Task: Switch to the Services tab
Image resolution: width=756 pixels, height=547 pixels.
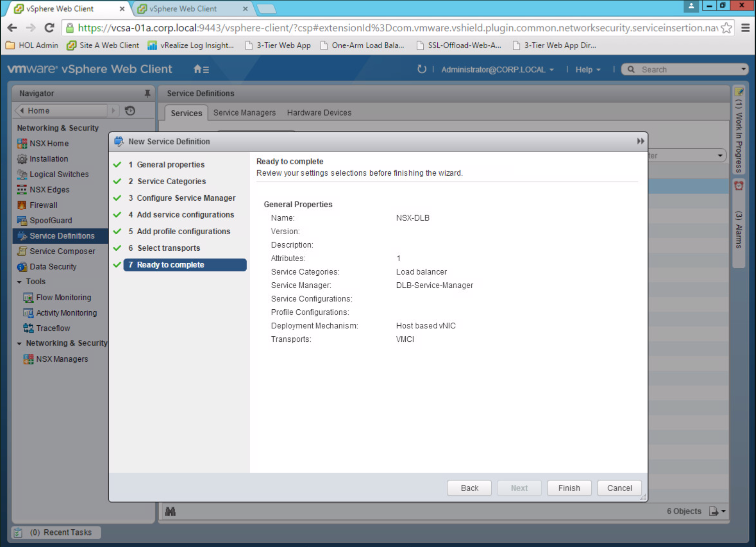Action: (x=186, y=113)
